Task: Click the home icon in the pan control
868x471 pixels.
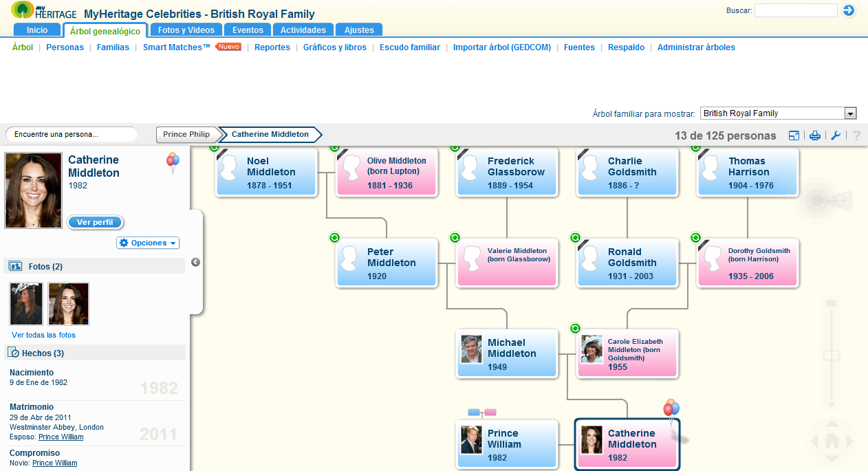Action: (832, 440)
